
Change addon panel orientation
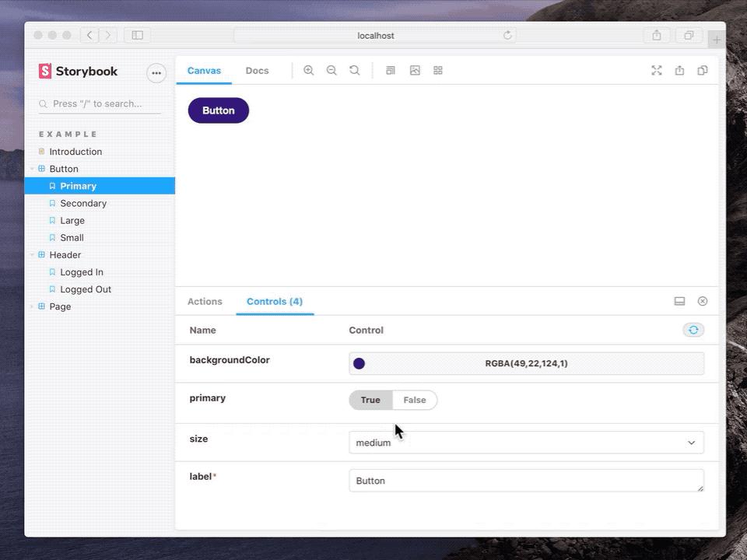point(679,301)
